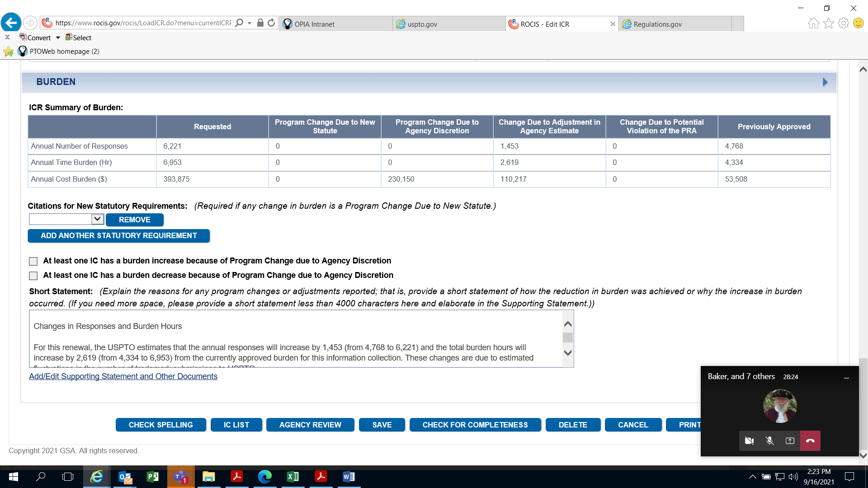This screenshot has height=488, width=868.
Task: Open Excel from the taskbar
Action: point(292,477)
